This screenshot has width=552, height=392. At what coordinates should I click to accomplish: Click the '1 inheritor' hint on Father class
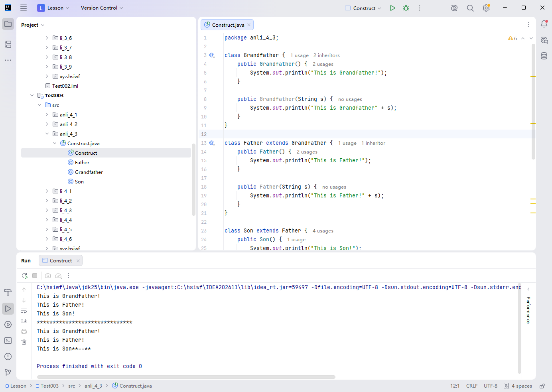pos(373,143)
